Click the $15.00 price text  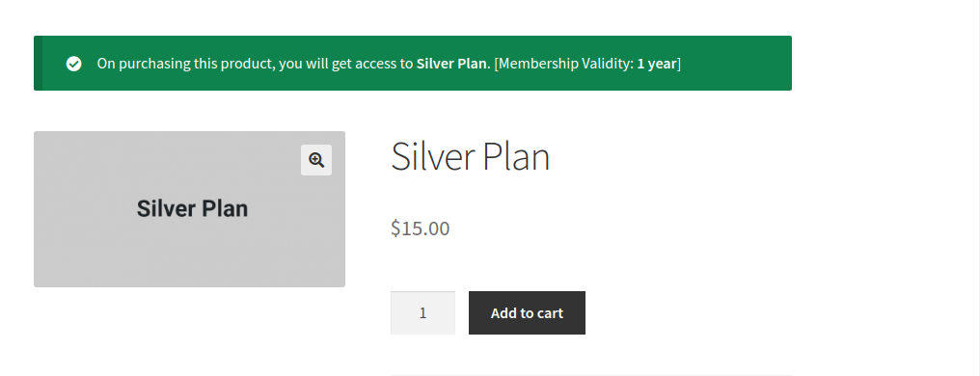coord(420,228)
